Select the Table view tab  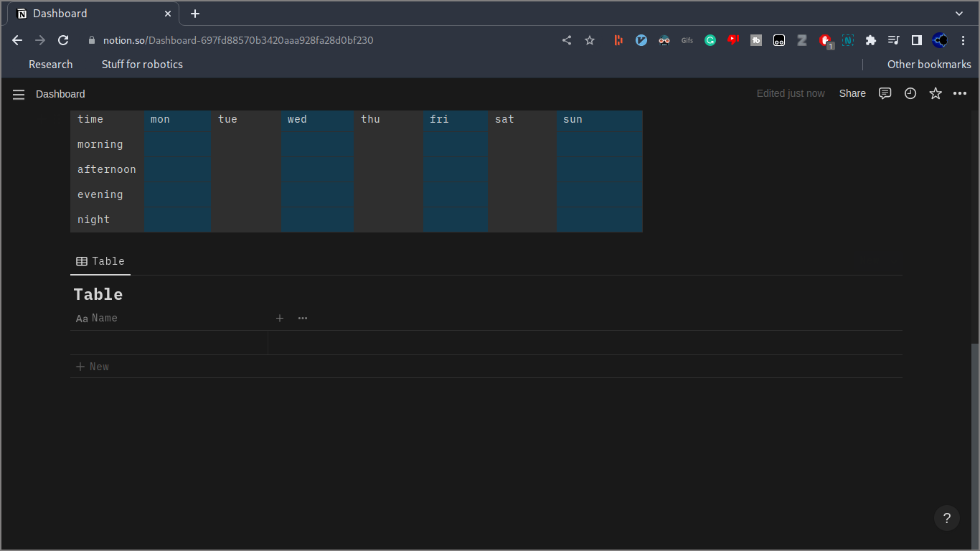(x=100, y=261)
